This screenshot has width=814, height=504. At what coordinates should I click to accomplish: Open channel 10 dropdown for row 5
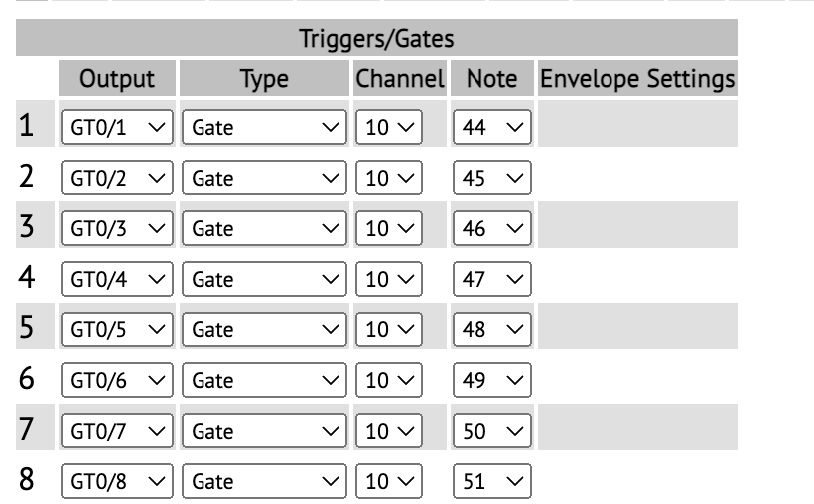pyautogui.click(x=388, y=330)
